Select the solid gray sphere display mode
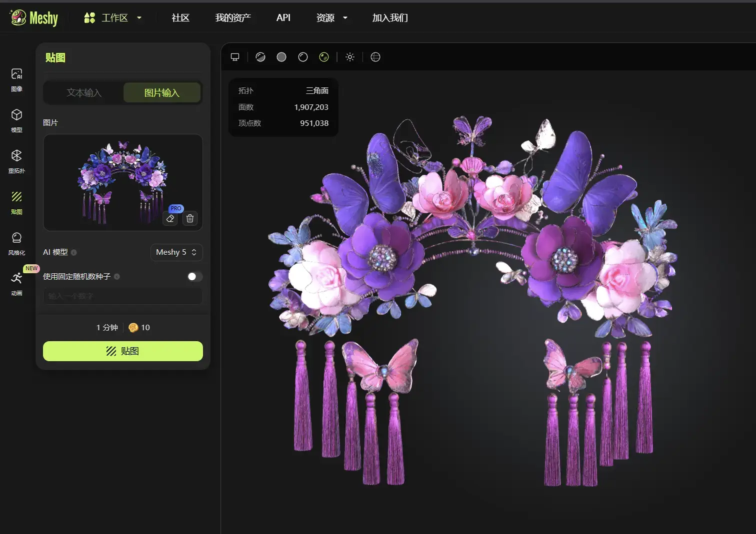Screen dimensions: 756x534 coord(281,56)
